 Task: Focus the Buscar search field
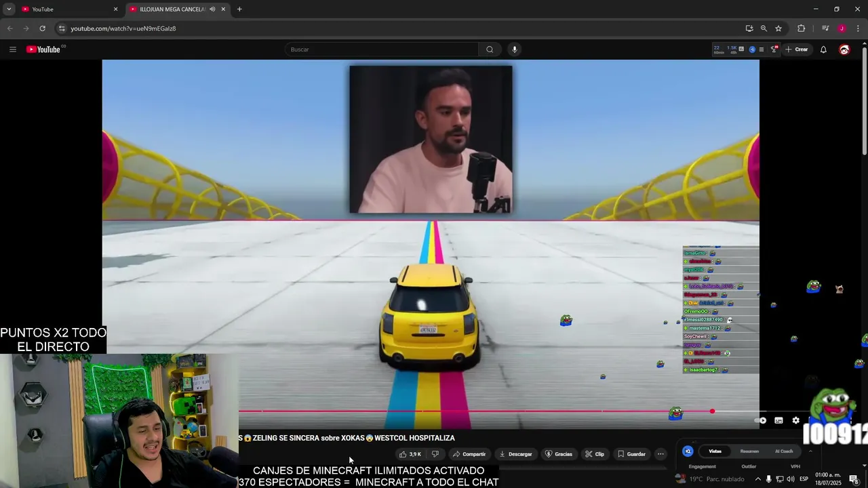coord(383,49)
